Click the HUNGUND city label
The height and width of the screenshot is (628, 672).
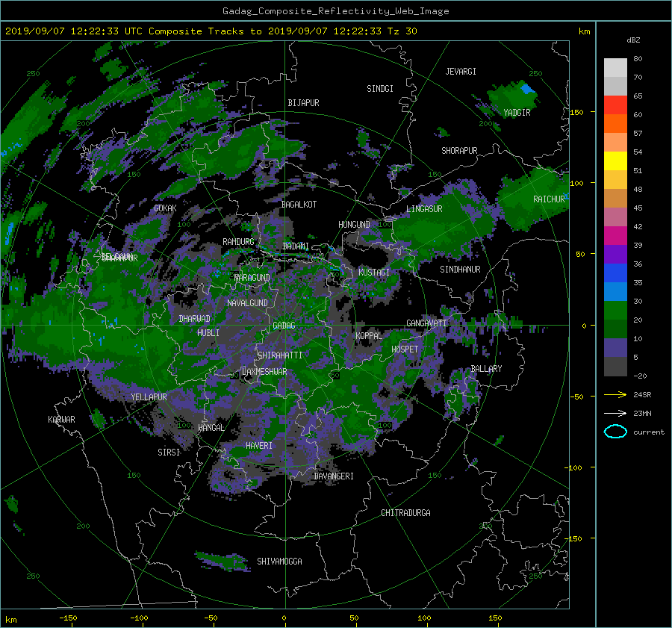(354, 225)
